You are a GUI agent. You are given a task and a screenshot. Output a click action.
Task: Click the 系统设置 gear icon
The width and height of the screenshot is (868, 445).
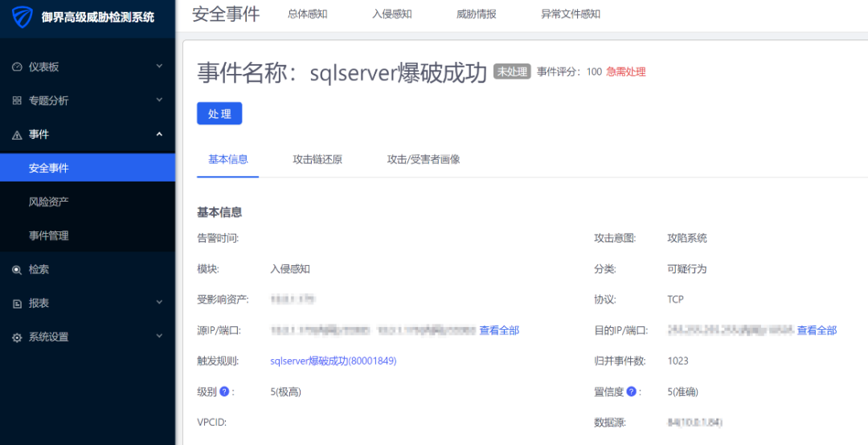[17, 337]
